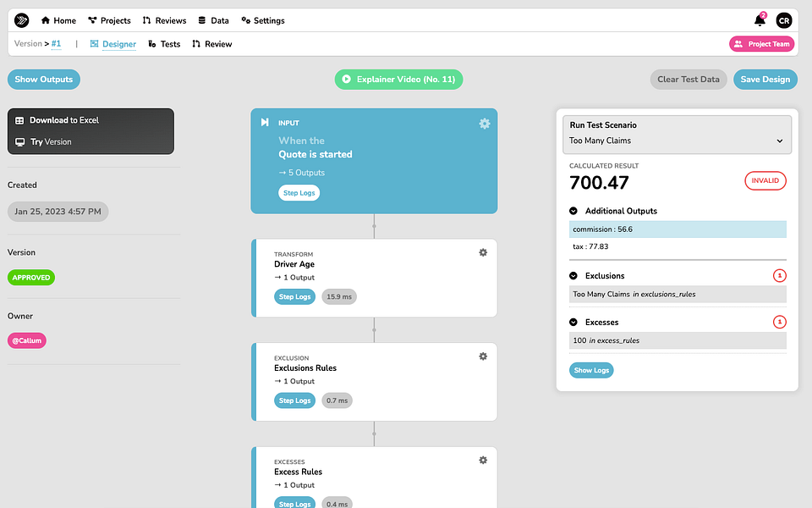
Task: Open the Driver Age step settings gear
Action: (483, 252)
